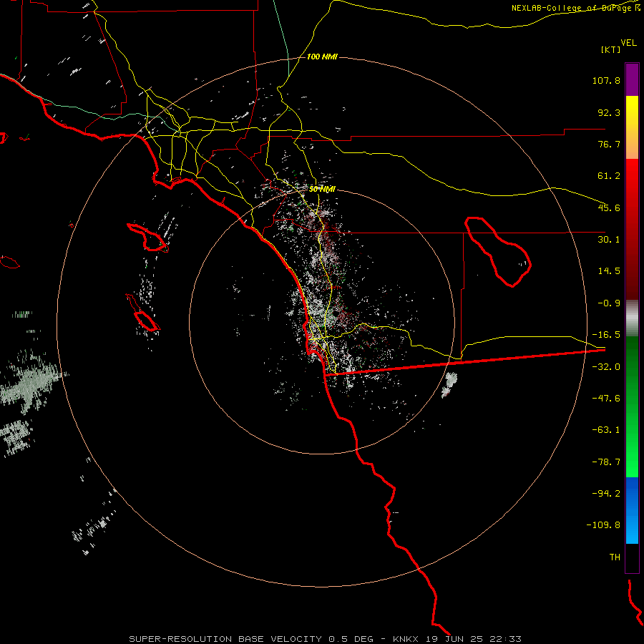Select the green segment of velocity scale
This screenshot has width=644, height=644.
632,406
